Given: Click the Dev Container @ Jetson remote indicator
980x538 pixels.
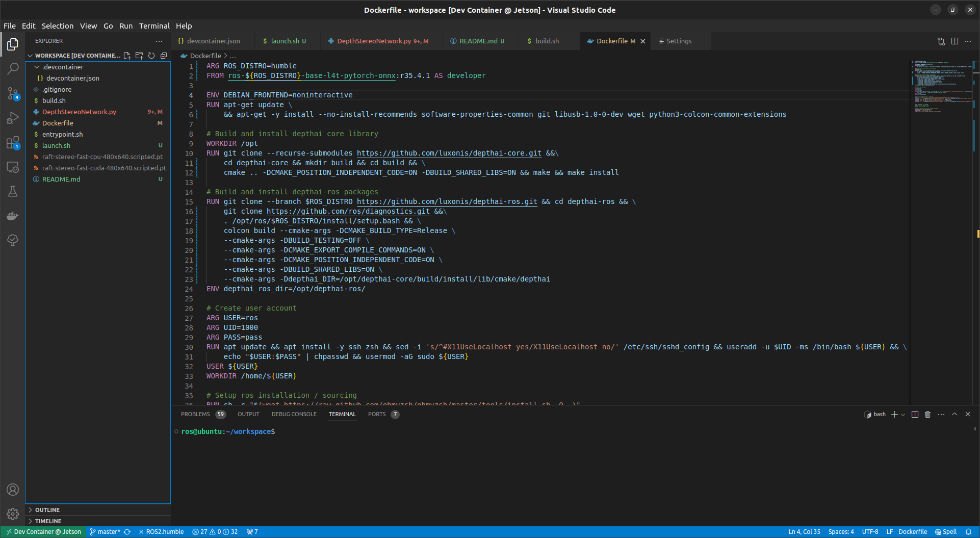Looking at the screenshot, I should click(x=44, y=532).
